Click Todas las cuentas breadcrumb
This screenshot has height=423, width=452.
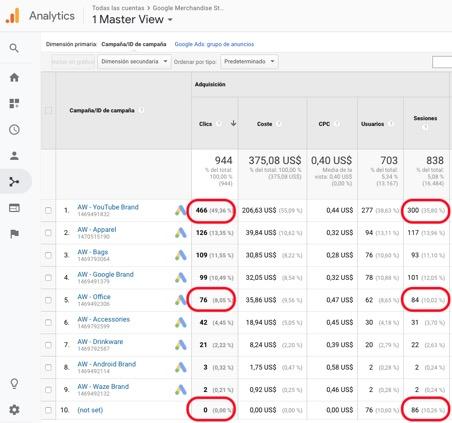pyautogui.click(x=118, y=8)
